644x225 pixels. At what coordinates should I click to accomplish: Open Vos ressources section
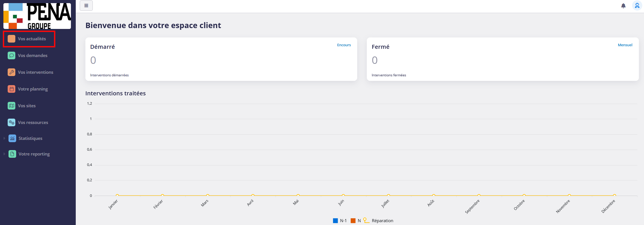click(x=33, y=122)
